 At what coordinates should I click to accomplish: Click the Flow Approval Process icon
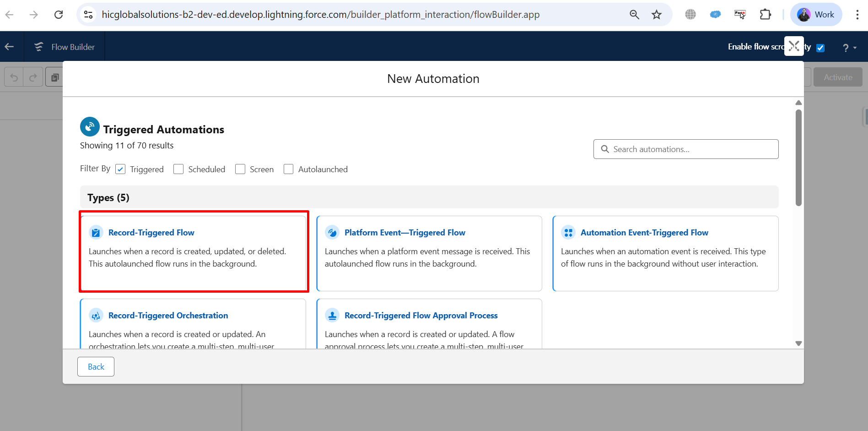332,316
